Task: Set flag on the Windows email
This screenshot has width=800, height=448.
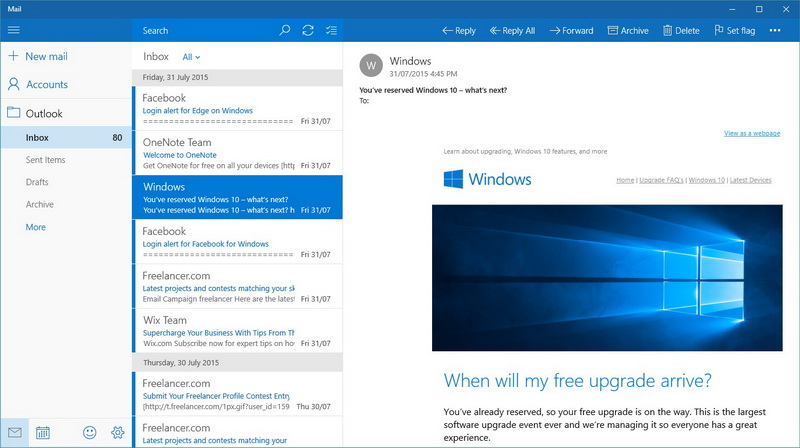Action: click(x=733, y=30)
